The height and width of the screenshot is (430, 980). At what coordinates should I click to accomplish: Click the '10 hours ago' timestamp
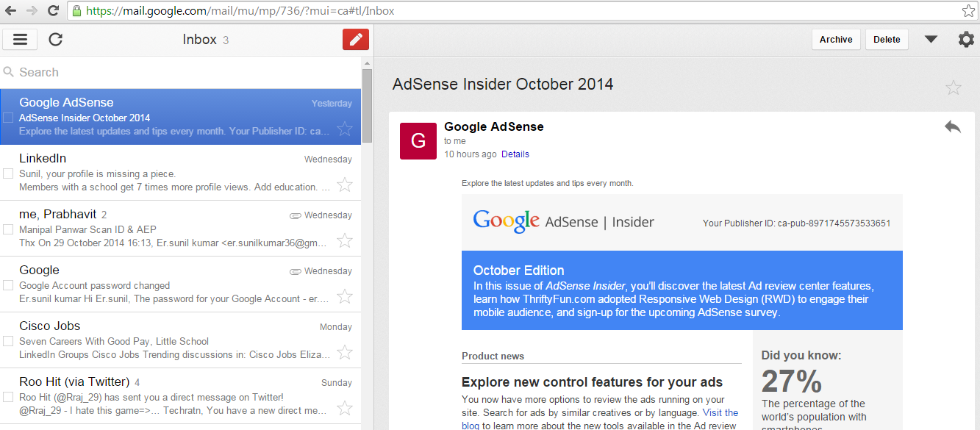tap(471, 154)
